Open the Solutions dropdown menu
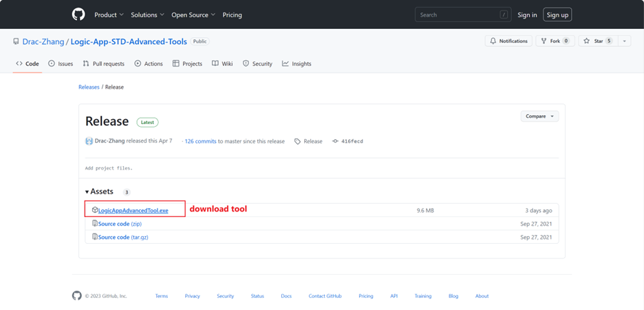 (147, 14)
